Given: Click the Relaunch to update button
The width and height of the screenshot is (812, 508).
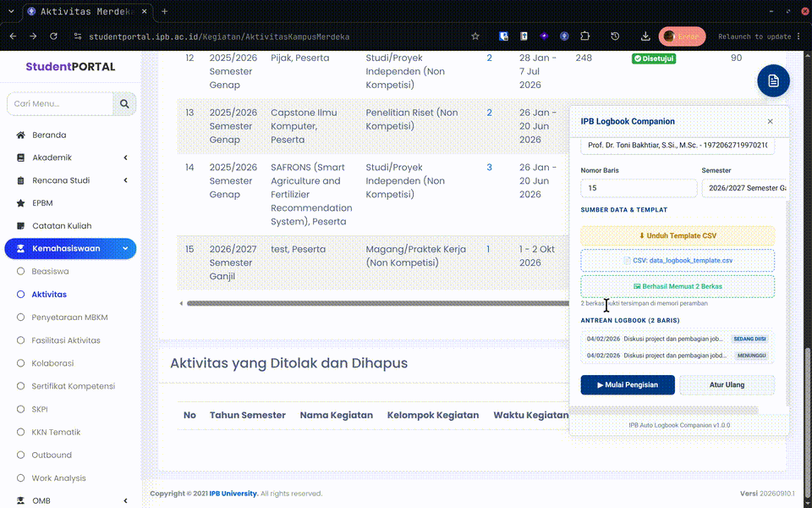Looking at the screenshot, I should click(x=754, y=36).
